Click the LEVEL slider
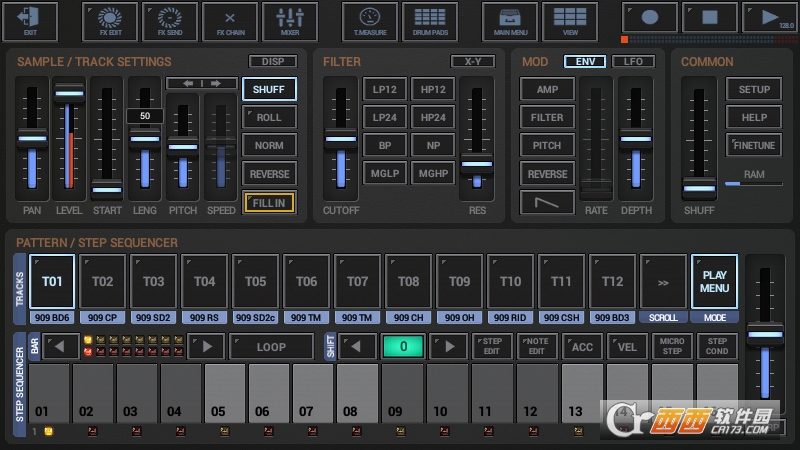This screenshot has width=800, height=450. tap(69, 138)
